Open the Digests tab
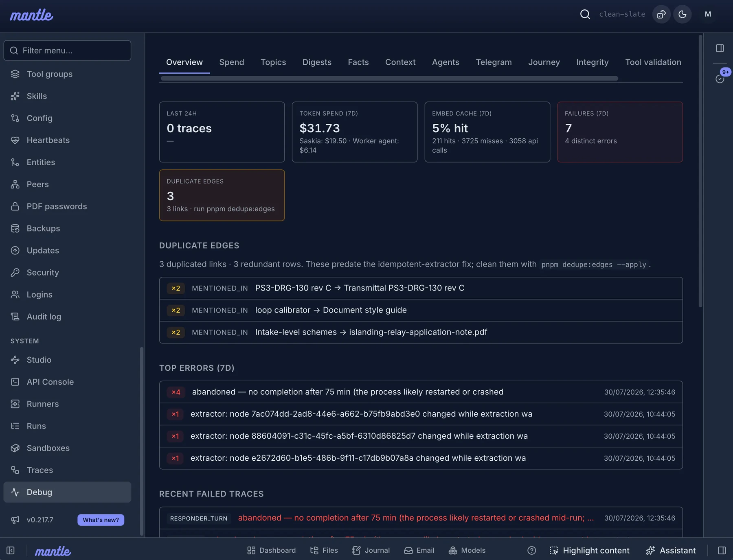Screen dimensions: 733x560 point(317,62)
